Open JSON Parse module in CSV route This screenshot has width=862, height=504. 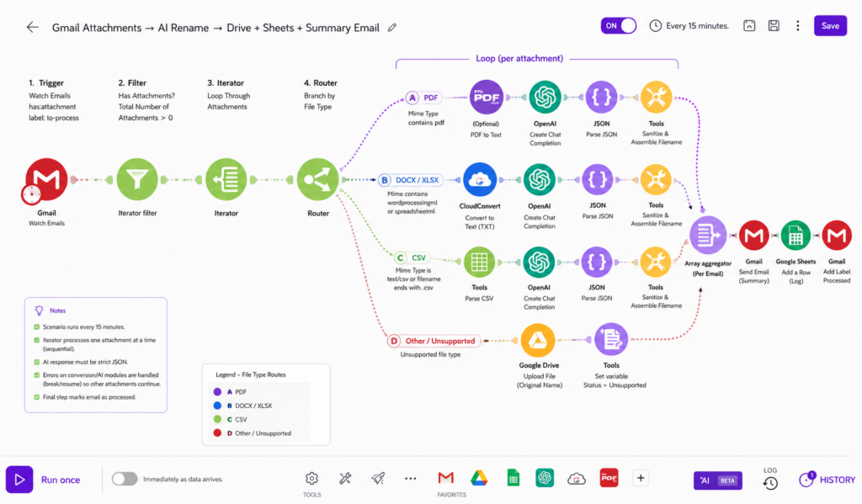click(x=597, y=263)
